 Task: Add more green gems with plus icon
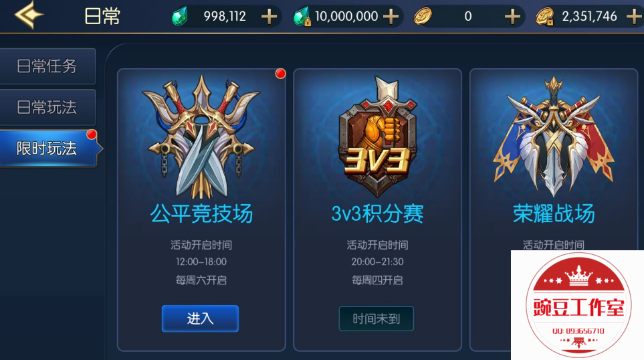(269, 17)
